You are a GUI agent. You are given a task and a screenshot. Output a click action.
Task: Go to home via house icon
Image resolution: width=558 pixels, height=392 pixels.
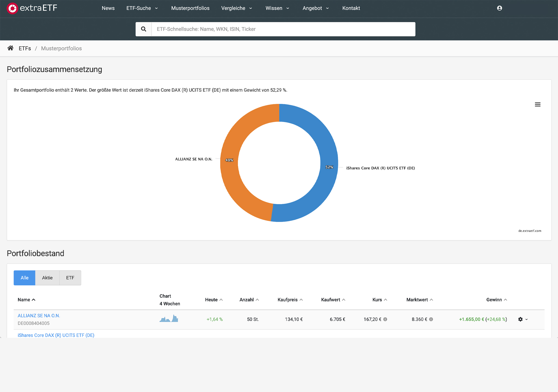10,48
